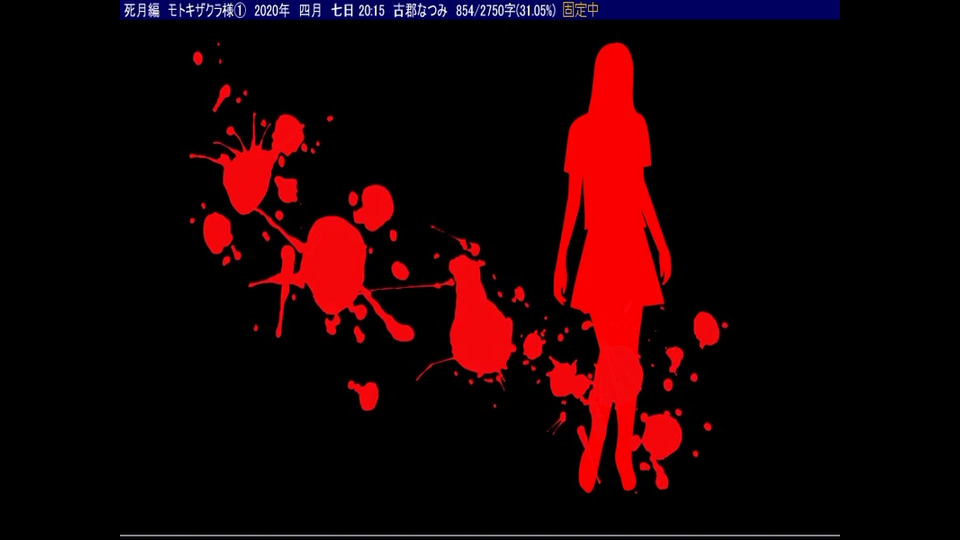960x540 pixels.
Task: Click the 2020年 year text
Action: point(272,10)
